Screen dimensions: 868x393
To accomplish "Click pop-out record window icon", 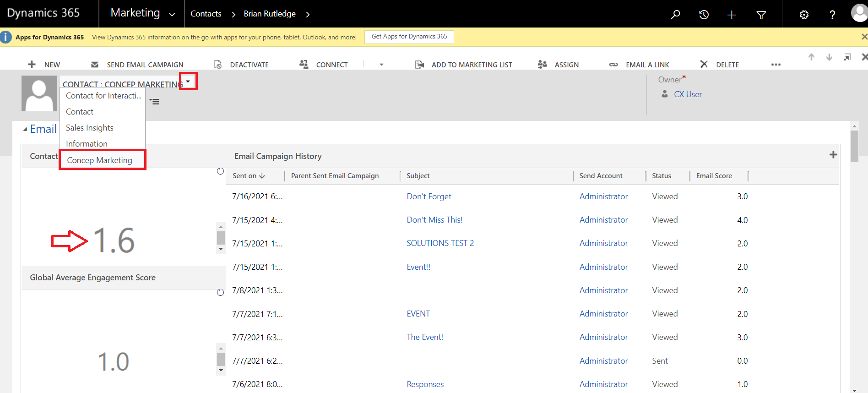I will click(x=847, y=57).
